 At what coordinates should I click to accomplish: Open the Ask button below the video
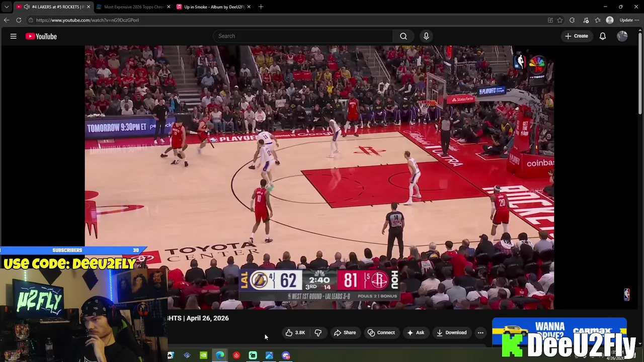416,333
